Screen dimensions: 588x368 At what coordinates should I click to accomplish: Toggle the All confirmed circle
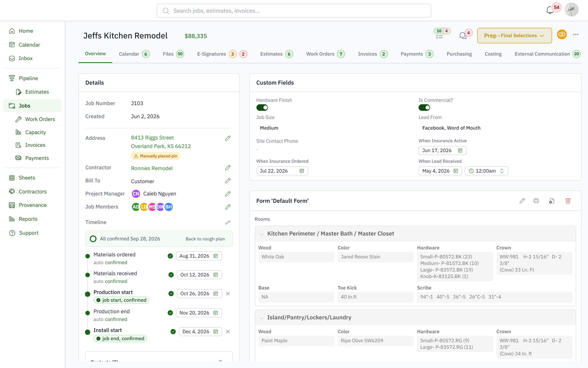[x=93, y=239]
